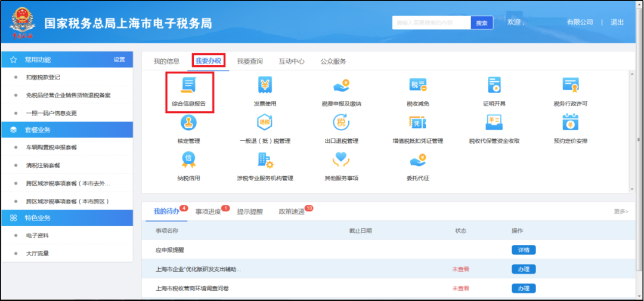Switch to the 我要查询 tab
Viewport: 644px width, 301px height.
pos(250,62)
